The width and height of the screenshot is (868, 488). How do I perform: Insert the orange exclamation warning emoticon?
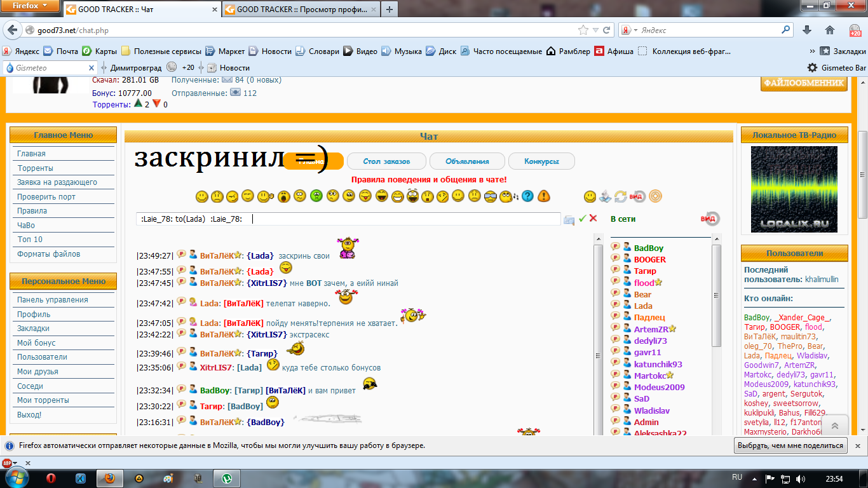pyautogui.click(x=543, y=196)
